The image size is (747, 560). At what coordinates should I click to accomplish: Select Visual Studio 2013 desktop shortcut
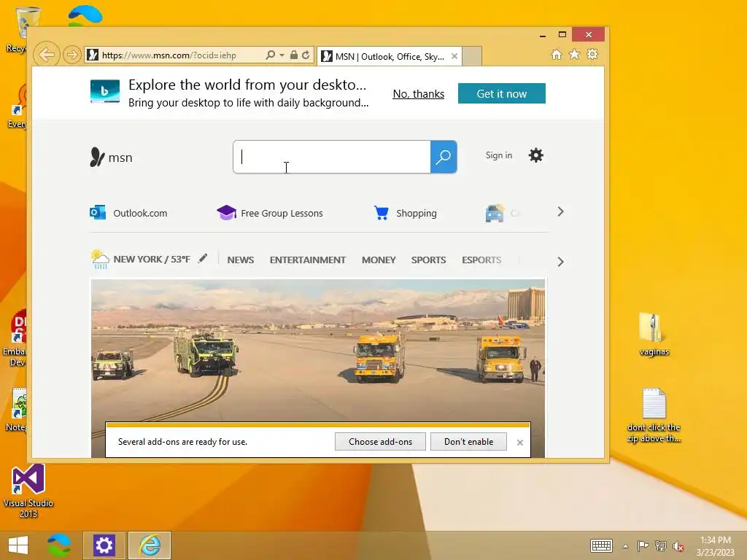(28, 491)
